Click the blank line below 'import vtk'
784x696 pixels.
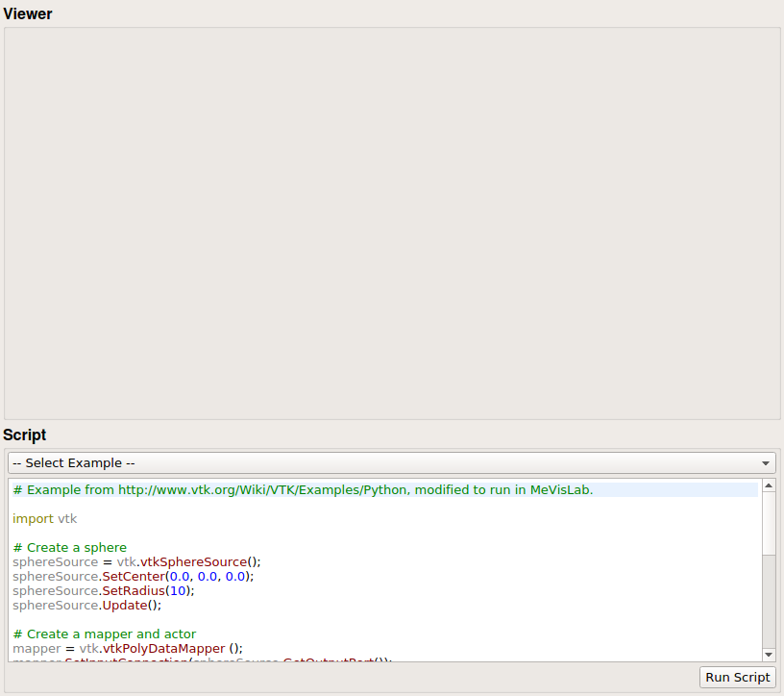tap(192, 534)
